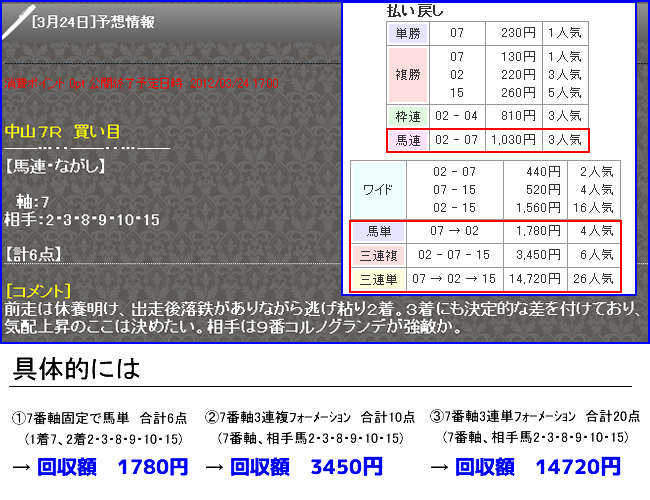Image resolution: width=650 pixels, height=500 pixels.
Task: Click the 6人気 popularity in 三連複 row
Action: click(x=597, y=255)
